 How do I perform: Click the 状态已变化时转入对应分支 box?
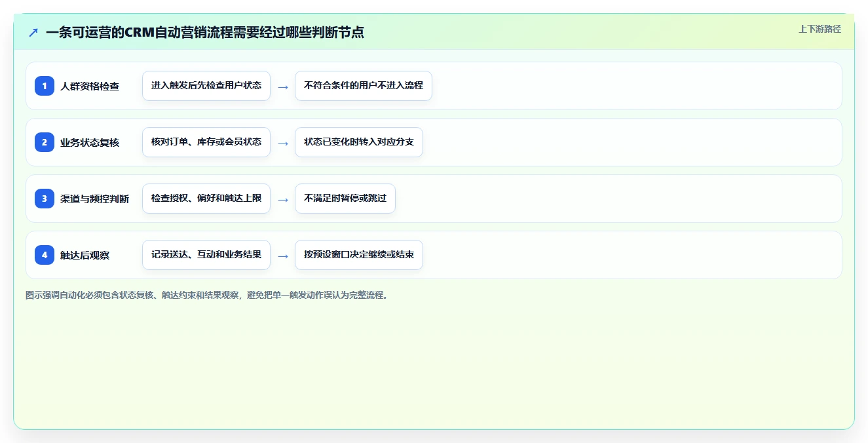tap(359, 142)
